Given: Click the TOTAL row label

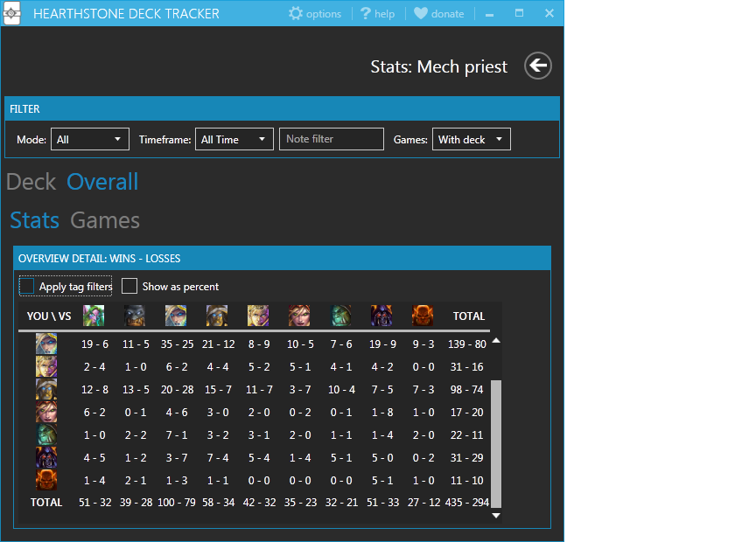Looking at the screenshot, I should click(x=46, y=503).
